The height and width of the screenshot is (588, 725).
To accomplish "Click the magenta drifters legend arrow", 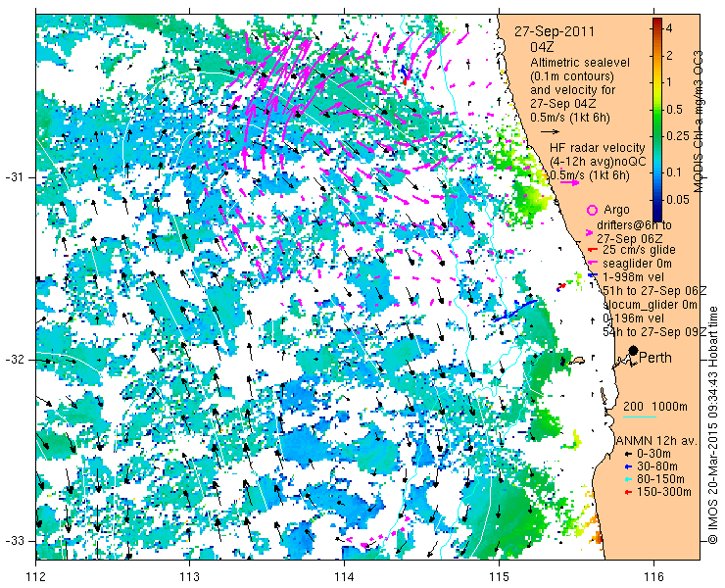I will click(590, 232).
